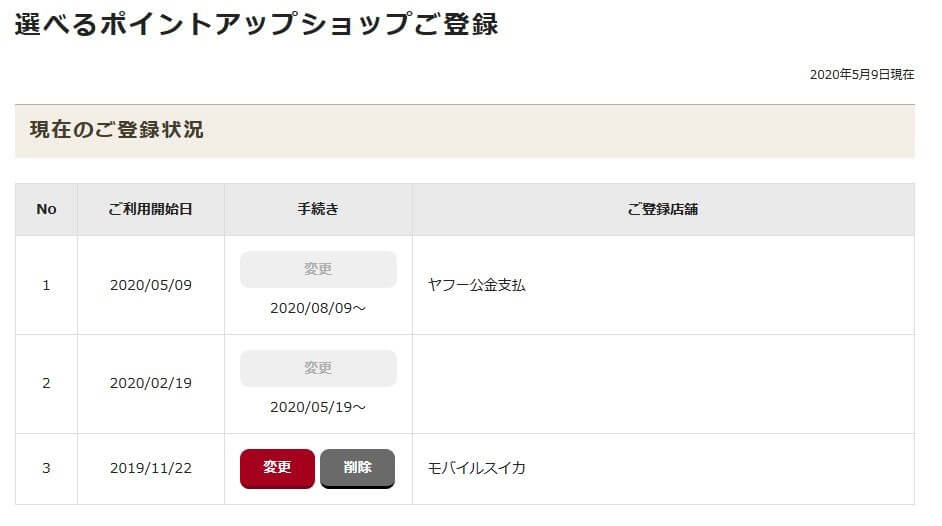This screenshot has height=526, width=942.
Task: Click the 手続き column header
Action: coord(318,209)
